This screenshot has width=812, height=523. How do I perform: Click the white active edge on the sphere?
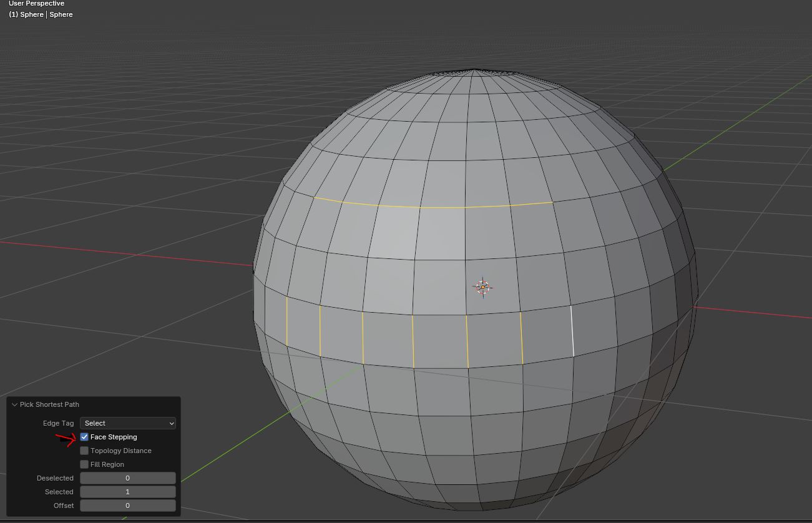tap(572, 331)
